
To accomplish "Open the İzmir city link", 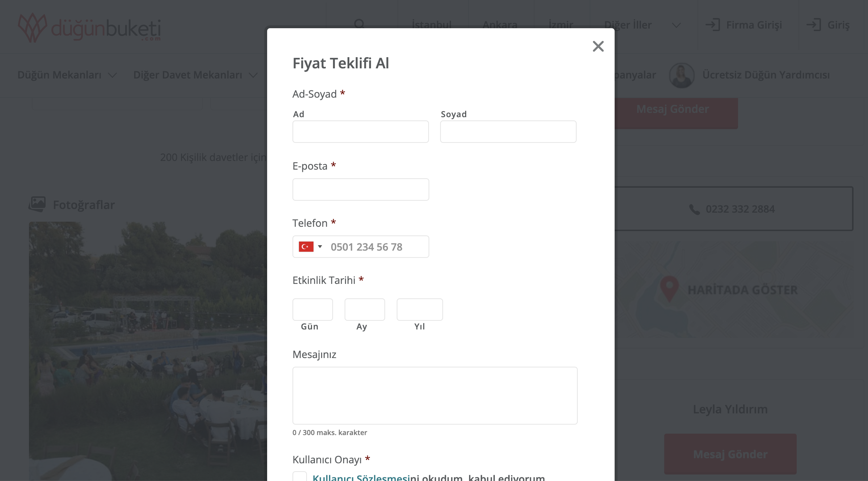I will (561, 25).
